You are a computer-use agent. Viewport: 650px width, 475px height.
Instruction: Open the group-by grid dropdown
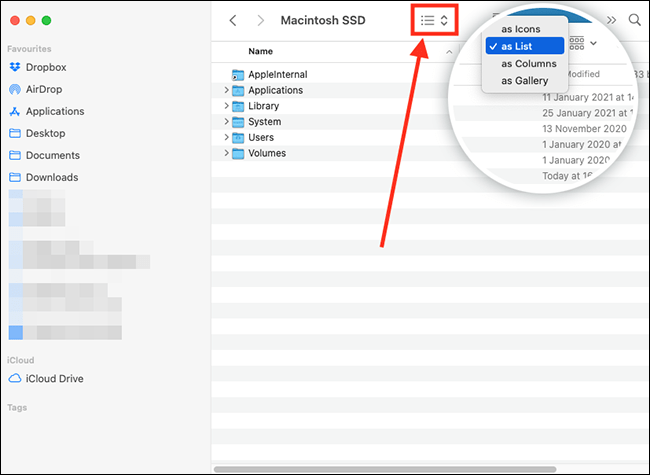[582, 43]
